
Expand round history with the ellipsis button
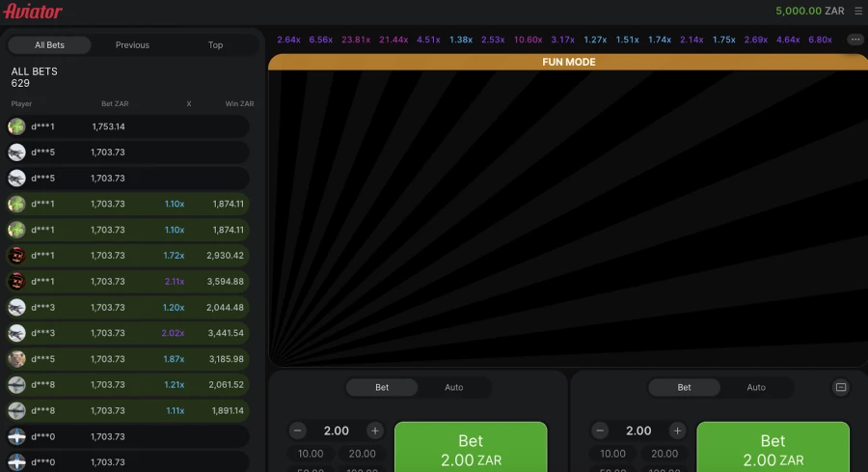(854, 40)
